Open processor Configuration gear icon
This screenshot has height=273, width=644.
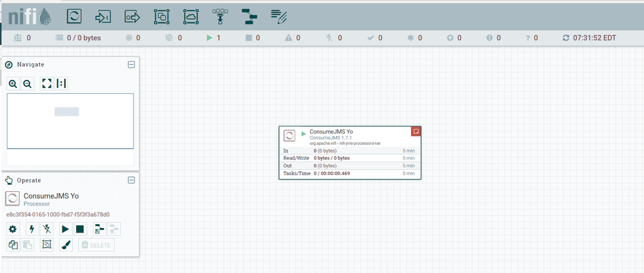tap(12, 229)
